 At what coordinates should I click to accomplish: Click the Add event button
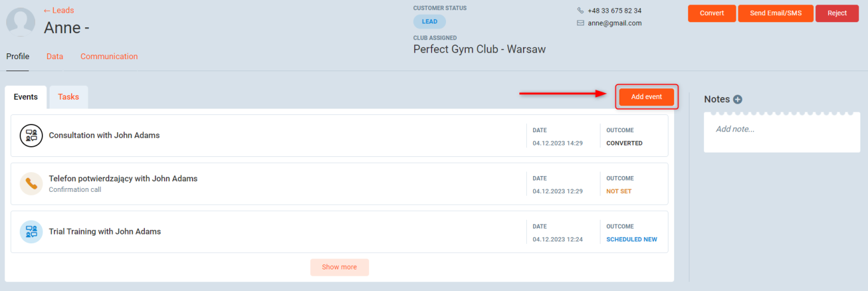click(x=646, y=97)
